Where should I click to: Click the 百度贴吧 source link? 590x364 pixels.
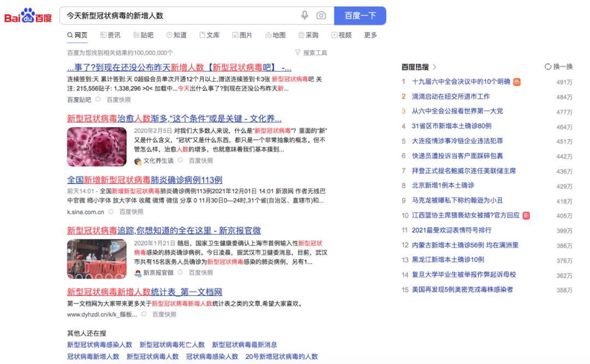[x=79, y=100]
